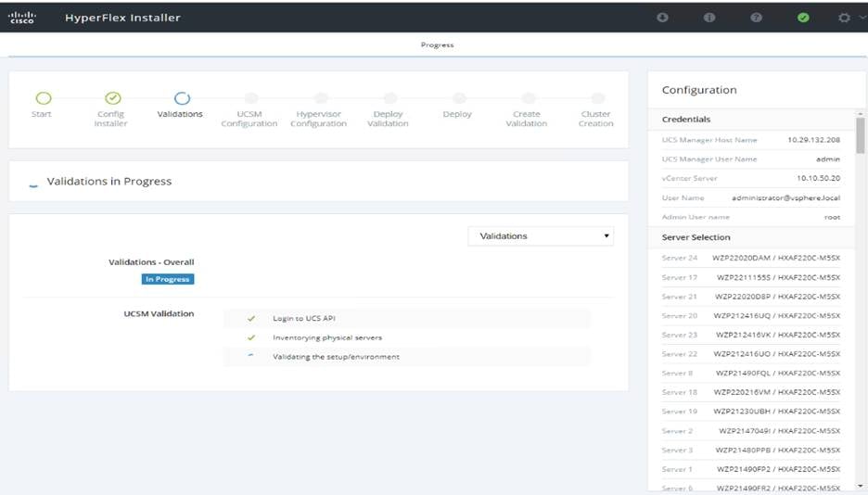Click the Start step circle
868x495 pixels.
click(44, 98)
